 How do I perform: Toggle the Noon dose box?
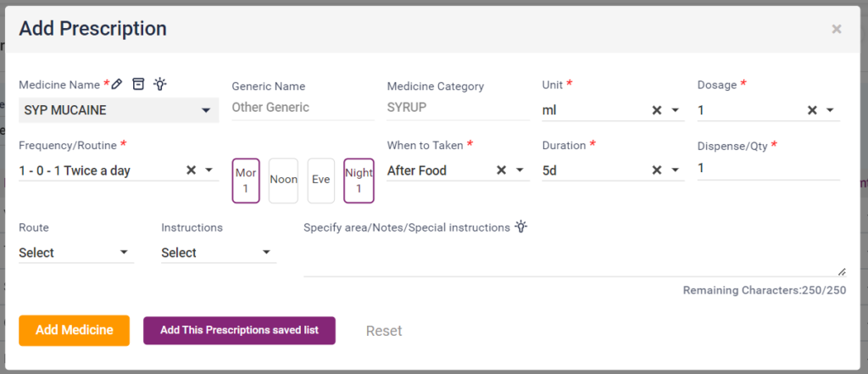point(283,181)
